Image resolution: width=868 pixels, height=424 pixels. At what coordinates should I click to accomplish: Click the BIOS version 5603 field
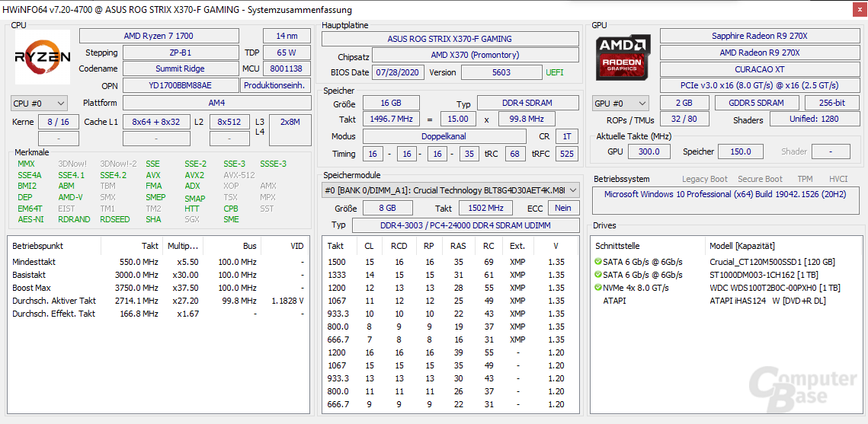501,72
